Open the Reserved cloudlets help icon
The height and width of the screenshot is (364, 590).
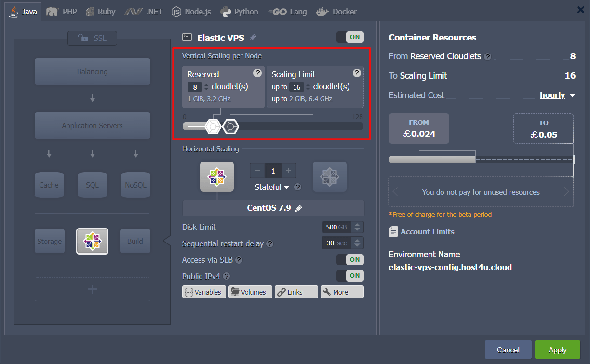tap(257, 74)
